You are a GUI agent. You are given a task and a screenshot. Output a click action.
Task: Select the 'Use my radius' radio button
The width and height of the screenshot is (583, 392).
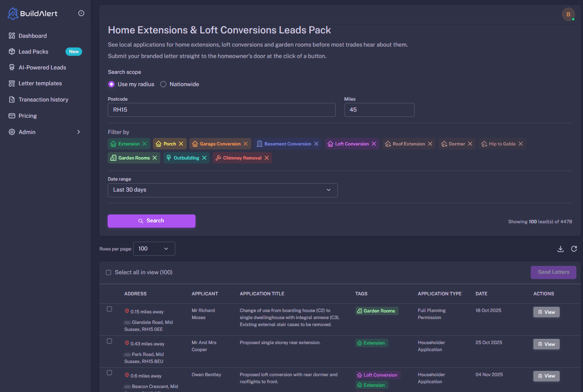click(x=112, y=84)
